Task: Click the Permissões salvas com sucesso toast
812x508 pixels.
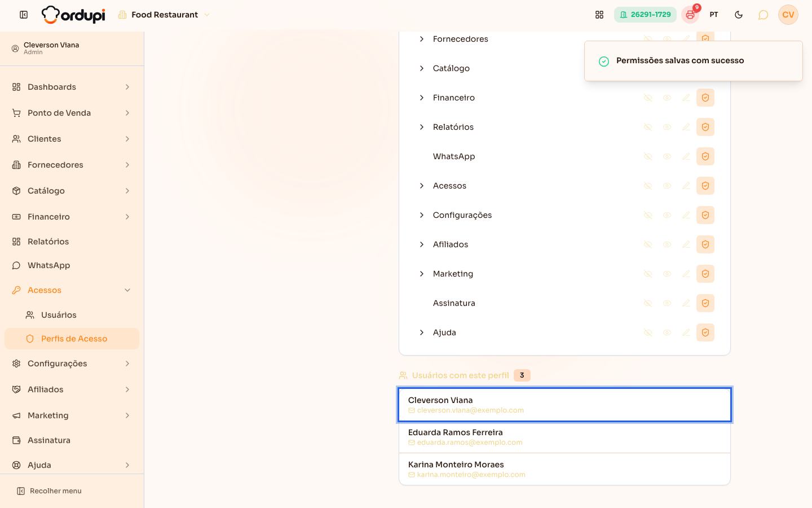Action: 694,61
